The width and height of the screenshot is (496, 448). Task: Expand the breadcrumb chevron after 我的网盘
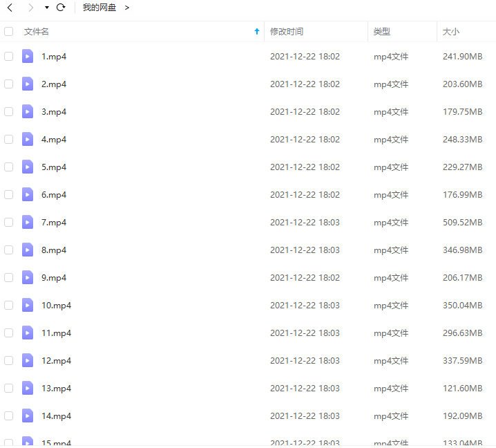coord(127,8)
